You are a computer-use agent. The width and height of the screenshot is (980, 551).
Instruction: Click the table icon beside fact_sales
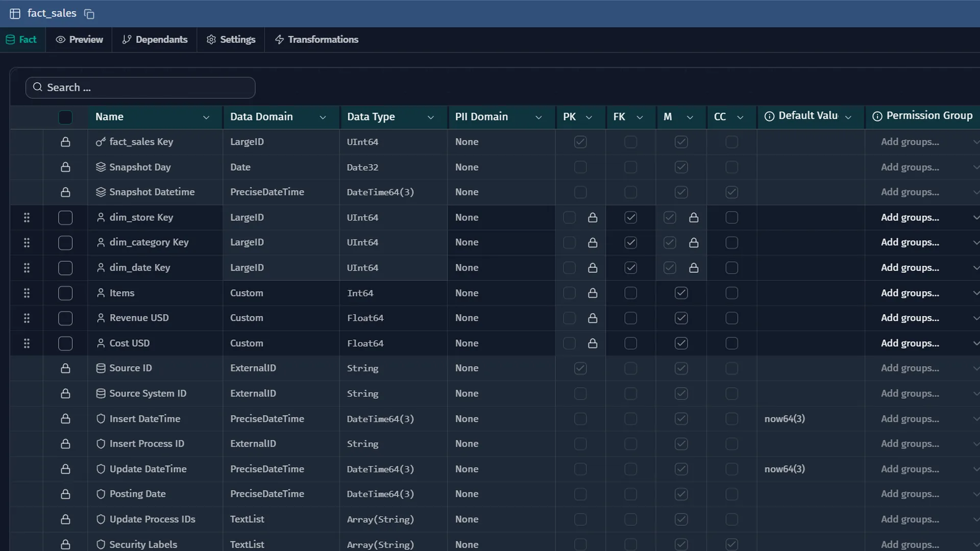15,14
